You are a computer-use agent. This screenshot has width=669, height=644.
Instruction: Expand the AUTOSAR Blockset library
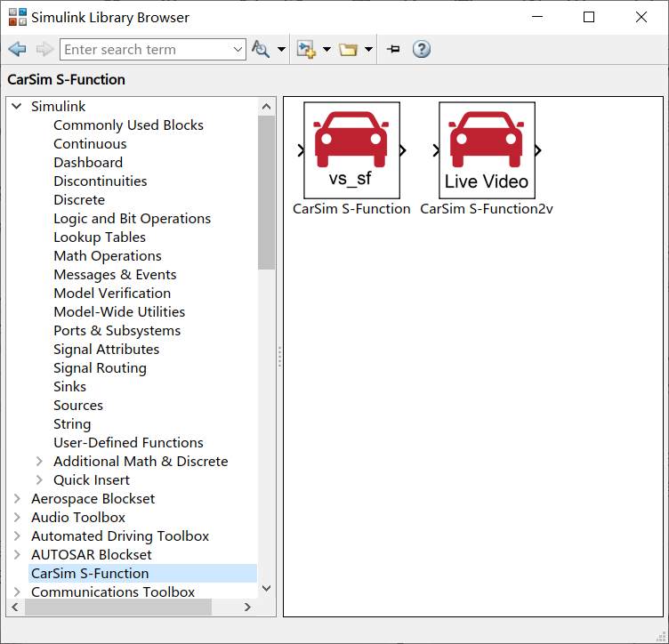click(17, 555)
